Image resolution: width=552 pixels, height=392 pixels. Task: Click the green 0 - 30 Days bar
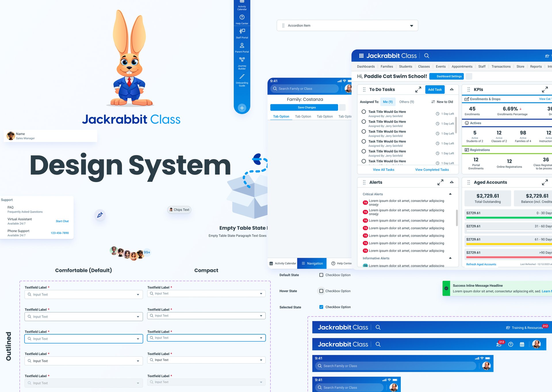(x=509, y=218)
